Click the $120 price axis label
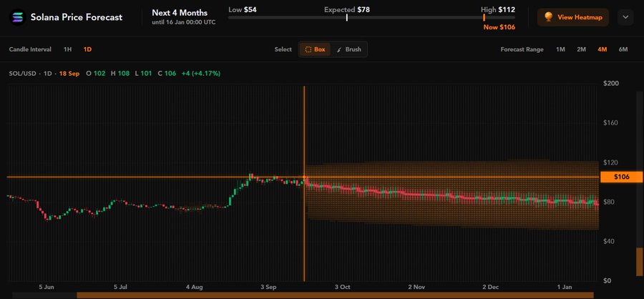644x299 pixels. click(x=611, y=162)
